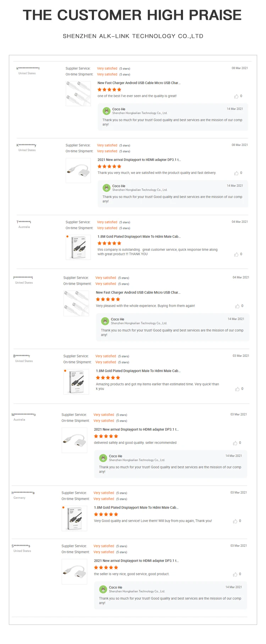The height and width of the screenshot is (644, 266).
Task: Open the cable package thumbnail in T***i's review
Action: coord(78,247)
